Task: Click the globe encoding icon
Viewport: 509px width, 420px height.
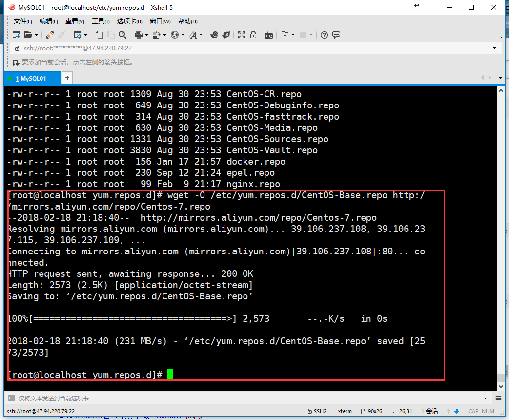Action: [175, 35]
